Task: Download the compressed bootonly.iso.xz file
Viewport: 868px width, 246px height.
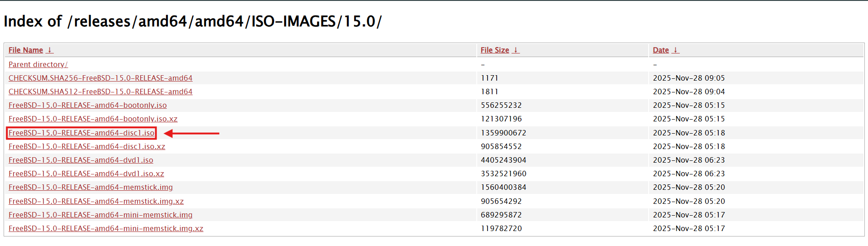Action: [93, 119]
